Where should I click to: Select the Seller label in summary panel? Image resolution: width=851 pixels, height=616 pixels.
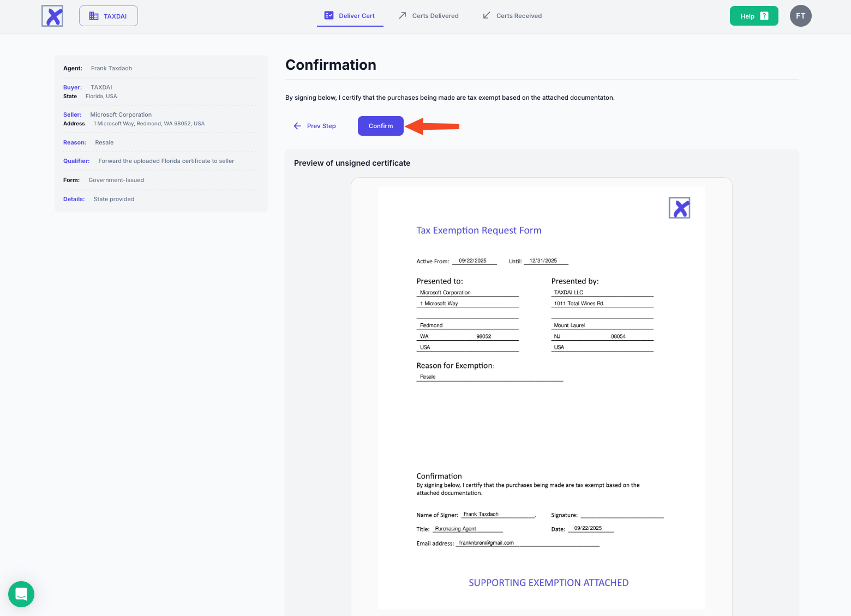pyautogui.click(x=72, y=114)
